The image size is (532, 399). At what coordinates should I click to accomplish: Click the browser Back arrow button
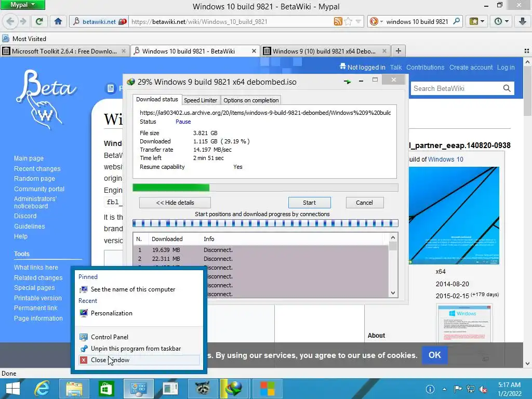(x=10, y=21)
